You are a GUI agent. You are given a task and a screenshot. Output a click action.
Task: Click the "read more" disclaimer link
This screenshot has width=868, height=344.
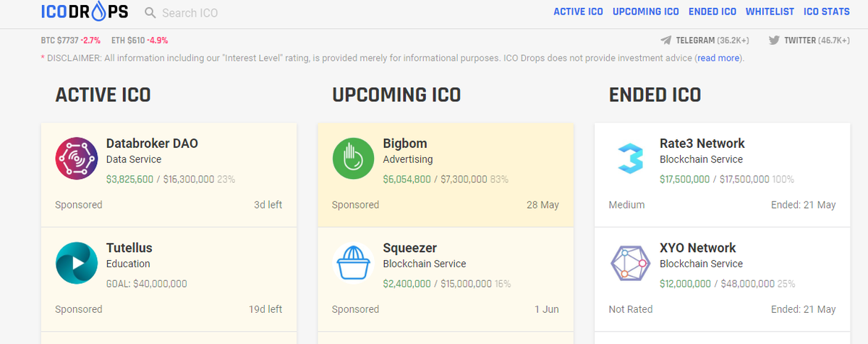tap(718, 58)
